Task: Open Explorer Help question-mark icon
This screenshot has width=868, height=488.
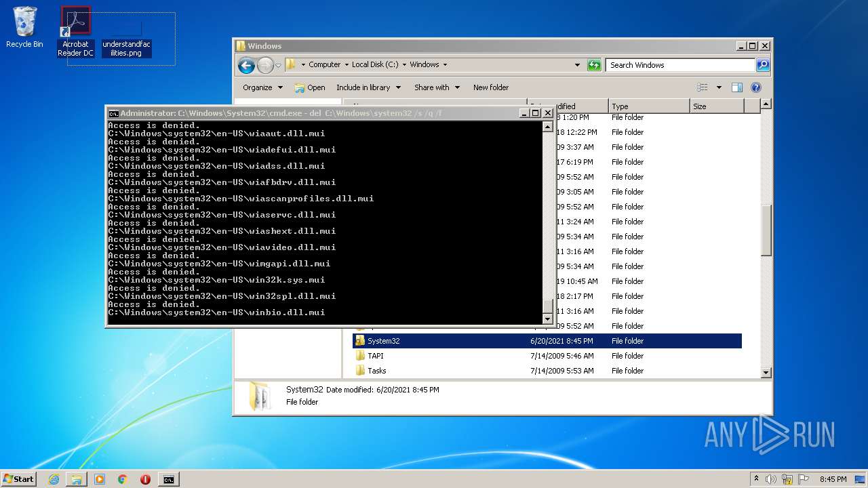Action: coord(756,87)
